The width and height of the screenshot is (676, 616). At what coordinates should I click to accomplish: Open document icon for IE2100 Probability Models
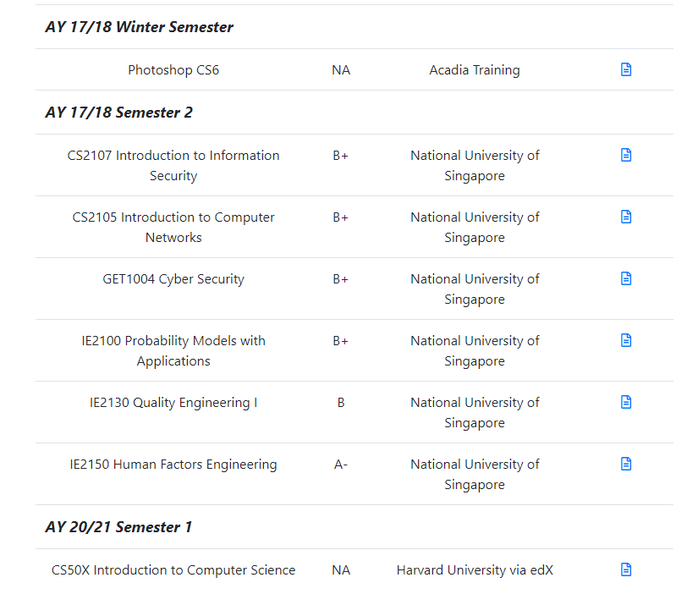(x=626, y=340)
